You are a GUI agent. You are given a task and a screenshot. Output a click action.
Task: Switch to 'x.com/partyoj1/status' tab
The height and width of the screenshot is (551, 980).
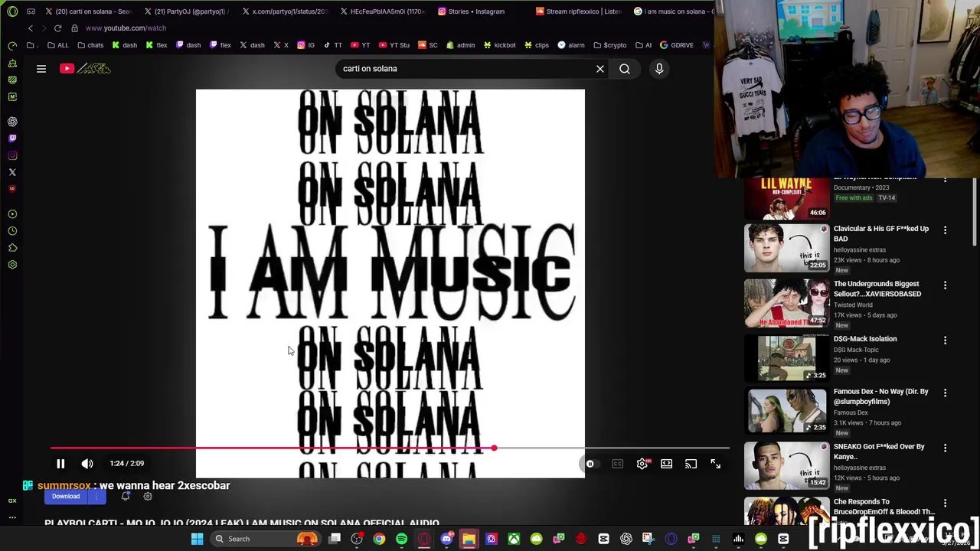click(283, 11)
